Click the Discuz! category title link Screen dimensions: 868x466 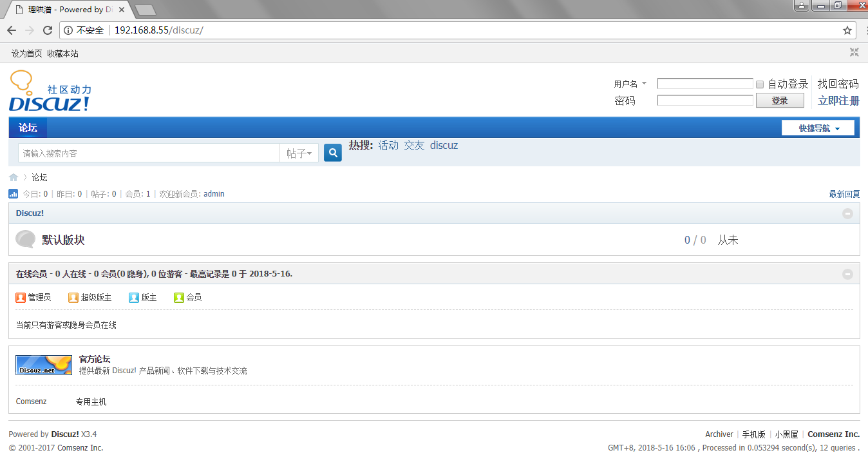point(30,213)
